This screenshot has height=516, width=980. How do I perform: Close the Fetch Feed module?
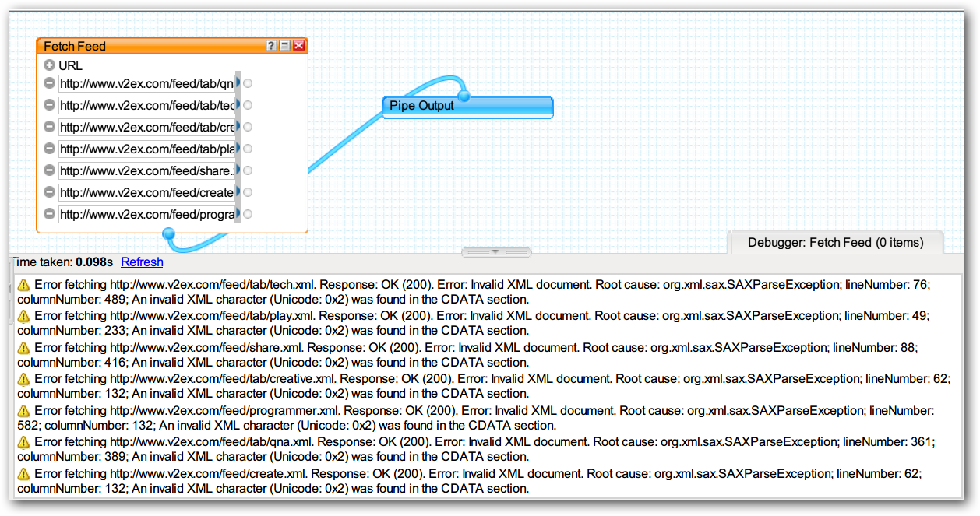298,47
